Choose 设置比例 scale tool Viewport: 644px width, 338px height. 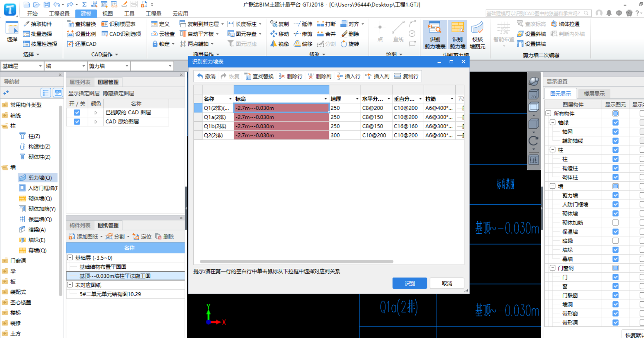tap(81, 34)
